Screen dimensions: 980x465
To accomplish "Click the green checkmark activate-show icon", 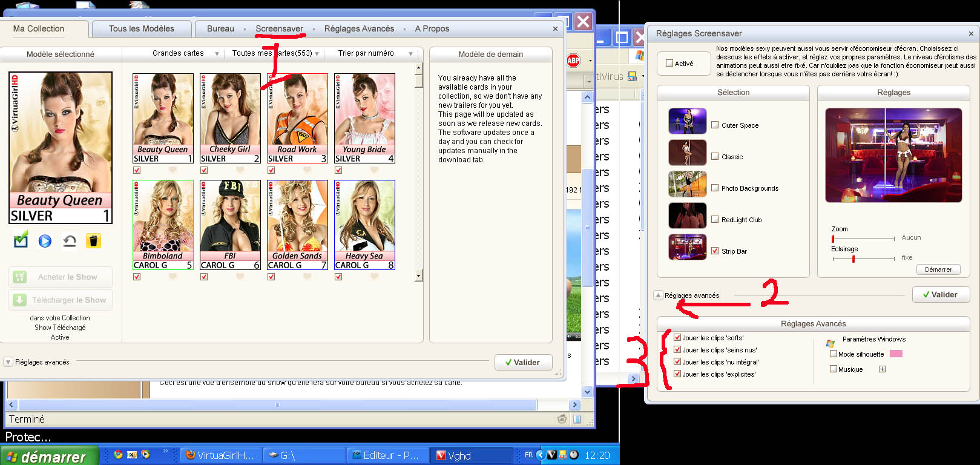I will pyautogui.click(x=21, y=241).
